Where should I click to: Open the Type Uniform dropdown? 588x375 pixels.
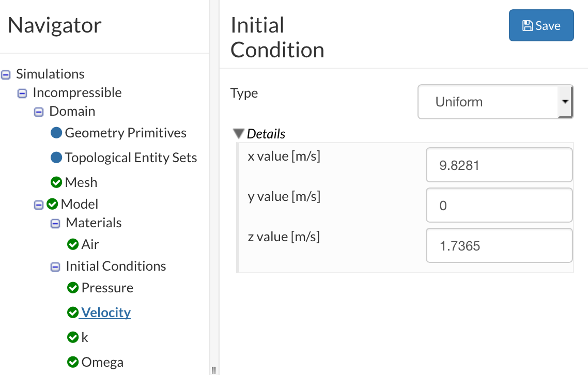pos(495,102)
